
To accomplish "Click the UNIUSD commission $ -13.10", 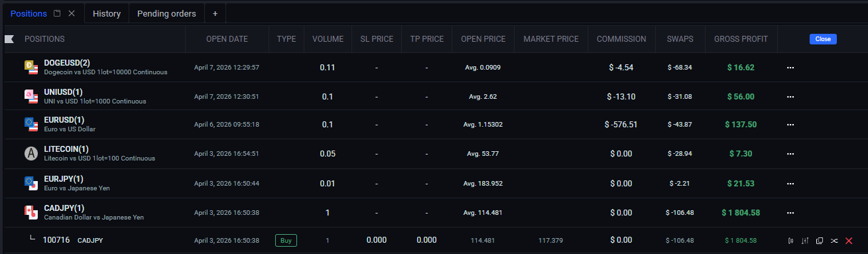I will [x=621, y=97].
